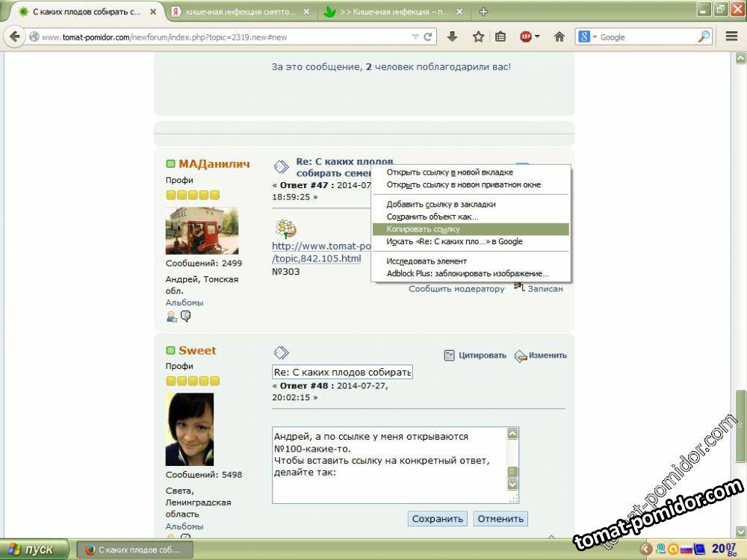Screen dimensions: 747x560
Task: Click the post subject input field
Action: tap(342, 372)
